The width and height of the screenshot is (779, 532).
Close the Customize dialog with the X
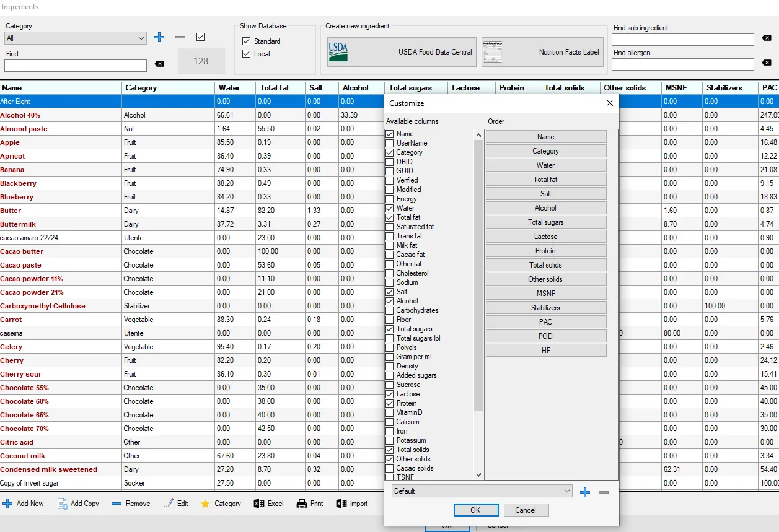609,103
